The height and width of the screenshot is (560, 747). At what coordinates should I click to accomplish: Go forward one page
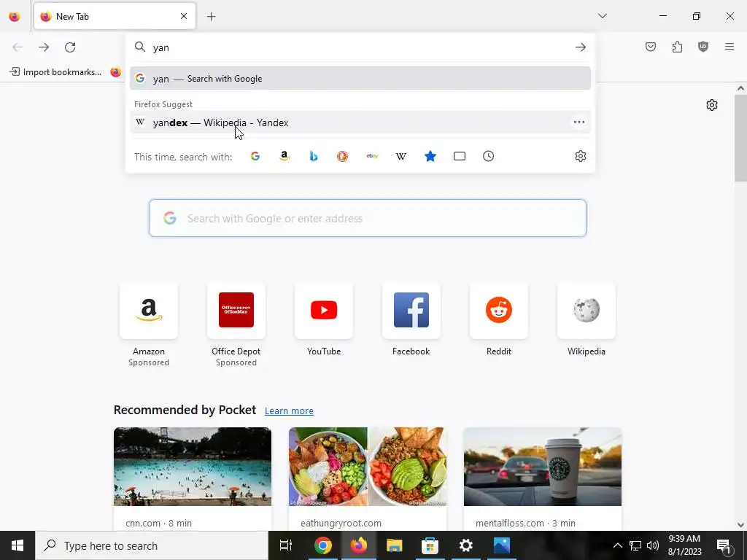(x=44, y=47)
